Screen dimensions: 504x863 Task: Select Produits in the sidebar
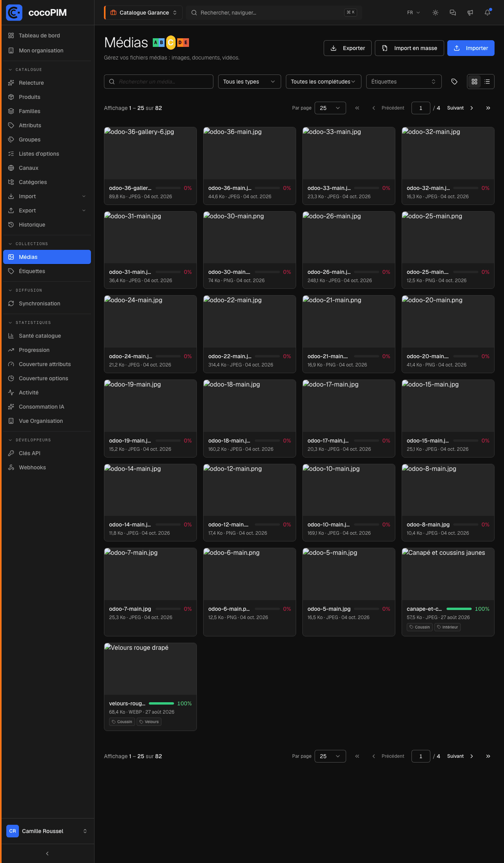pyautogui.click(x=47, y=97)
